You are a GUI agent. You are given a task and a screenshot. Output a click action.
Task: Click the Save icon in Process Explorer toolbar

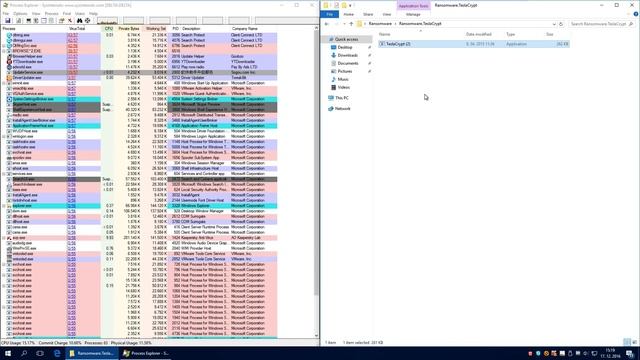pos(8,20)
